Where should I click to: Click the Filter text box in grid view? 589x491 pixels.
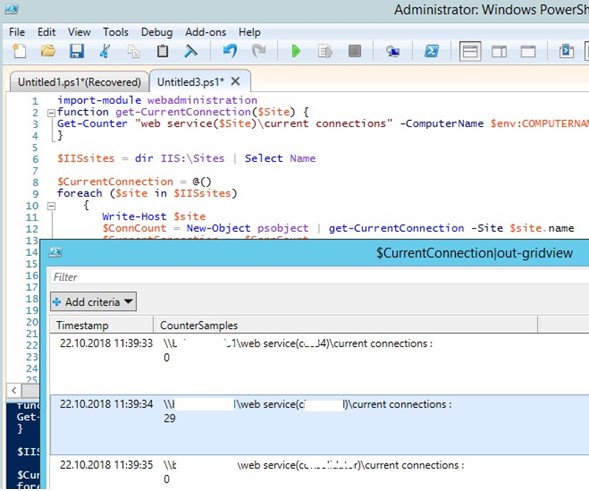tap(319, 277)
